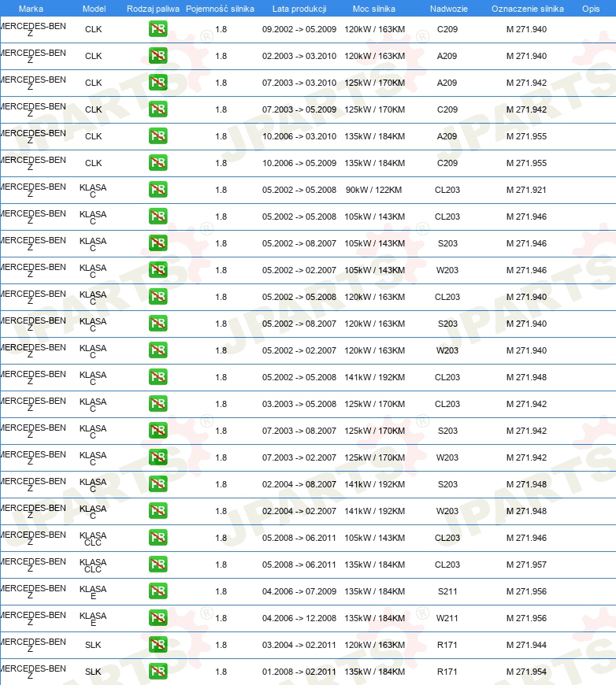The height and width of the screenshot is (685, 616).
Task: Select engine code M 271.921 cell
Action: (526, 190)
